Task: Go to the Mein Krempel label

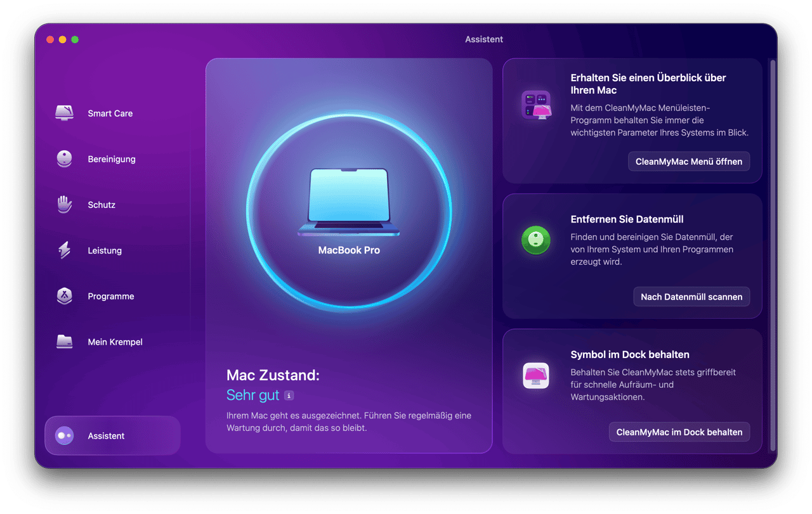Action: (x=115, y=342)
